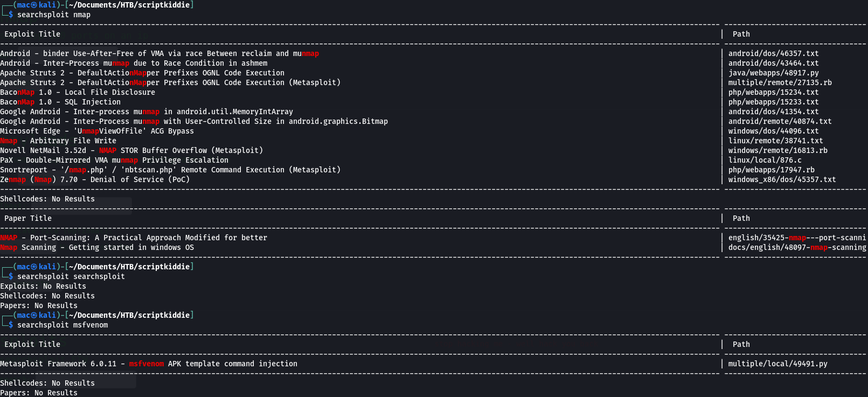The width and height of the screenshot is (868, 397).
Task: Click the Kali skull icon in first prompt
Action: (x=34, y=5)
